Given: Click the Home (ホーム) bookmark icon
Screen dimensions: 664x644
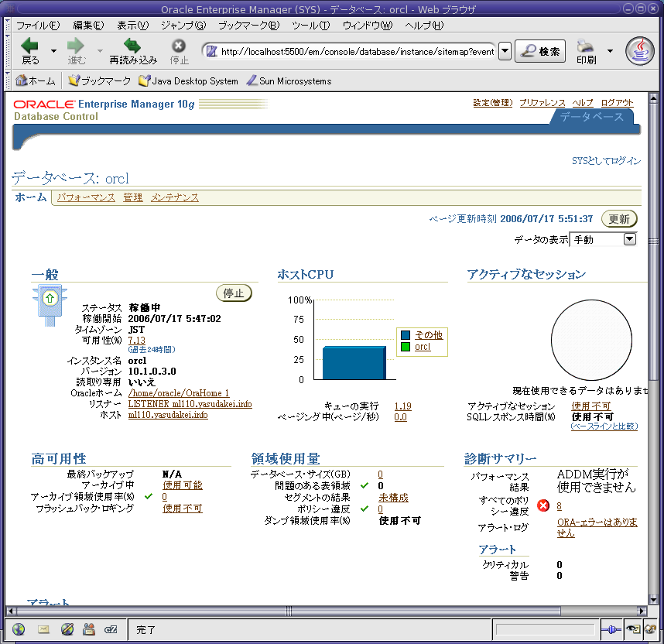Looking at the screenshot, I should 21,80.
